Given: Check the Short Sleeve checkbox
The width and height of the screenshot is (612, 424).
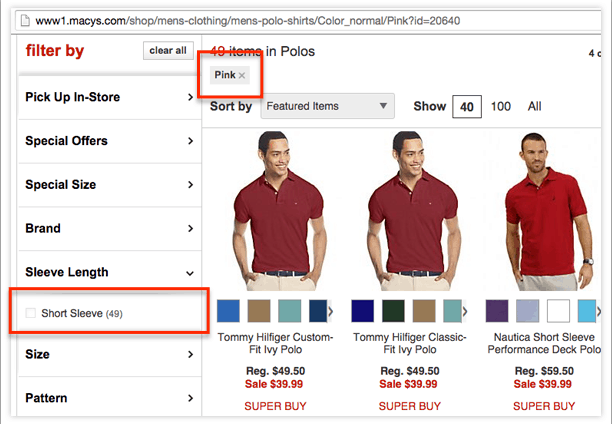Looking at the screenshot, I should click(30, 313).
